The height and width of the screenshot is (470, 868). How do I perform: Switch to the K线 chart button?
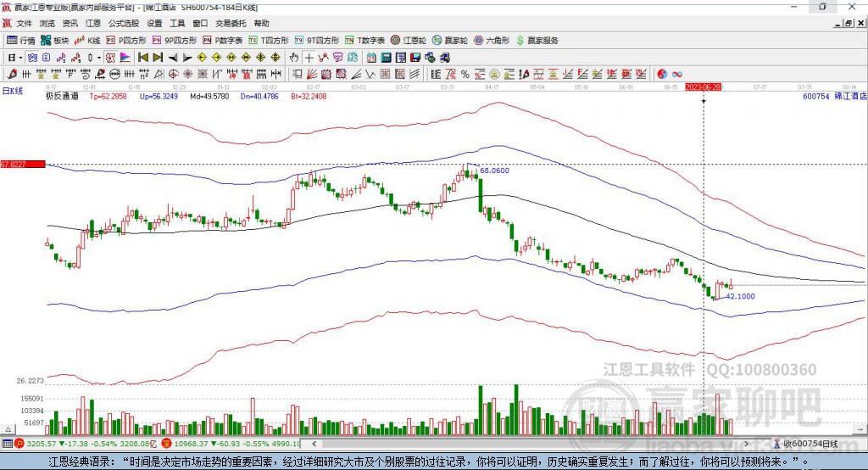click(x=87, y=41)
